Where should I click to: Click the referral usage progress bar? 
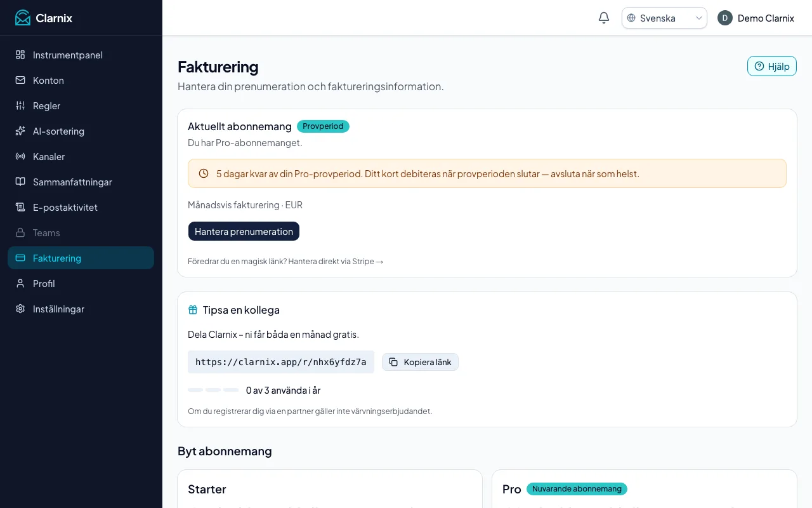(213, 390)
